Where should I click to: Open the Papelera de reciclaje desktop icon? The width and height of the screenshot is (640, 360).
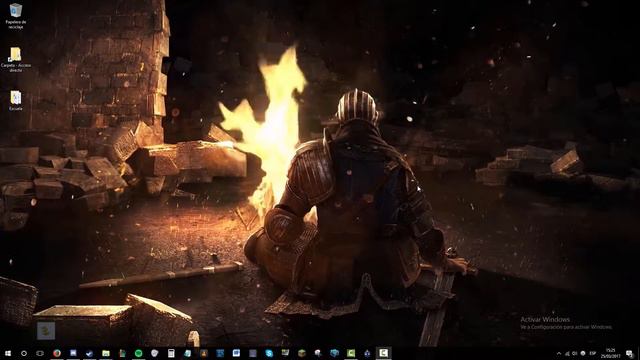(x=16, y=16)
